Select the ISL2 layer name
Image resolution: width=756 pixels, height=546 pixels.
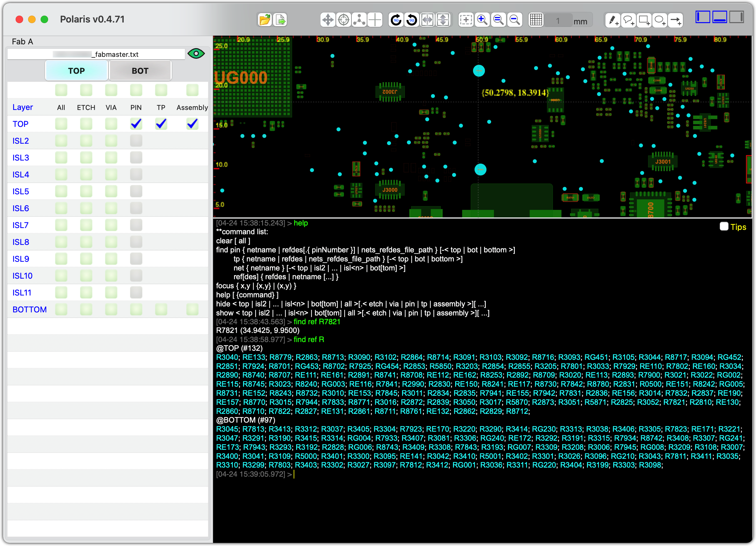pyautogui.click(x=21, y=141)
